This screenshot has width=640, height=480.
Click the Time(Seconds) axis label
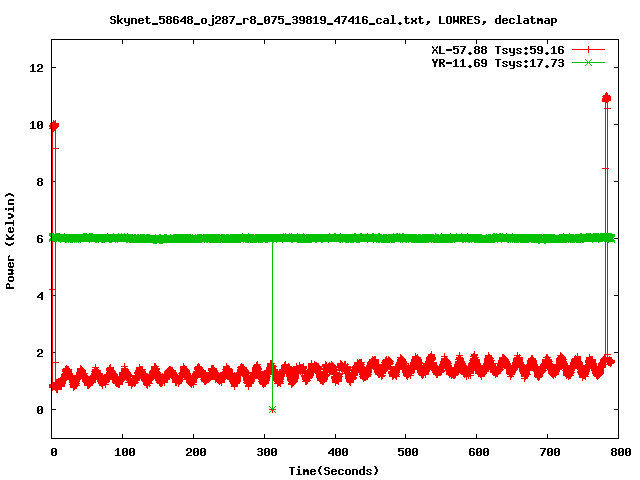[x=333, y=471]
